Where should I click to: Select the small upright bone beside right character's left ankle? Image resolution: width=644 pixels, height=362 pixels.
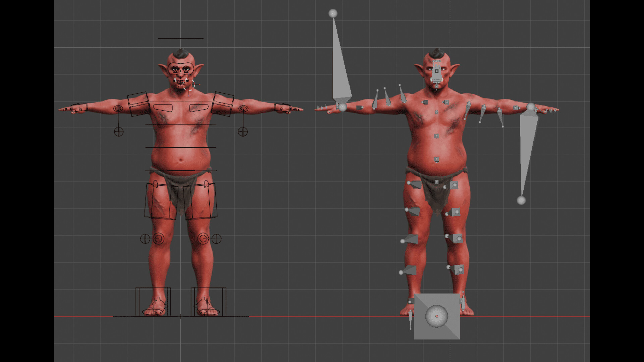[x=463, y=301]
